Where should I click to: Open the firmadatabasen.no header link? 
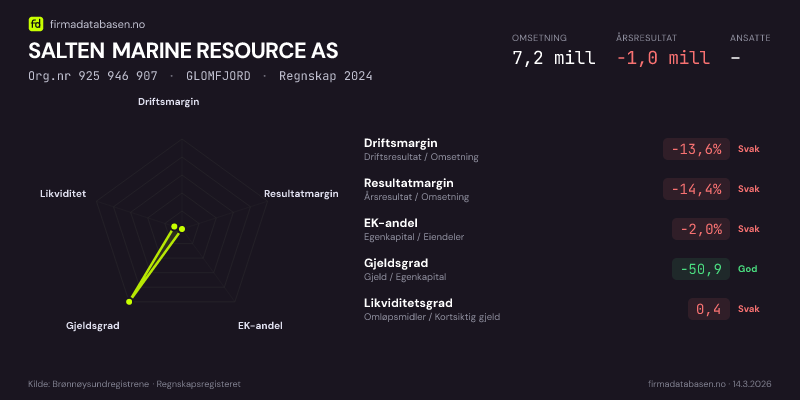[x=95, y=23]
